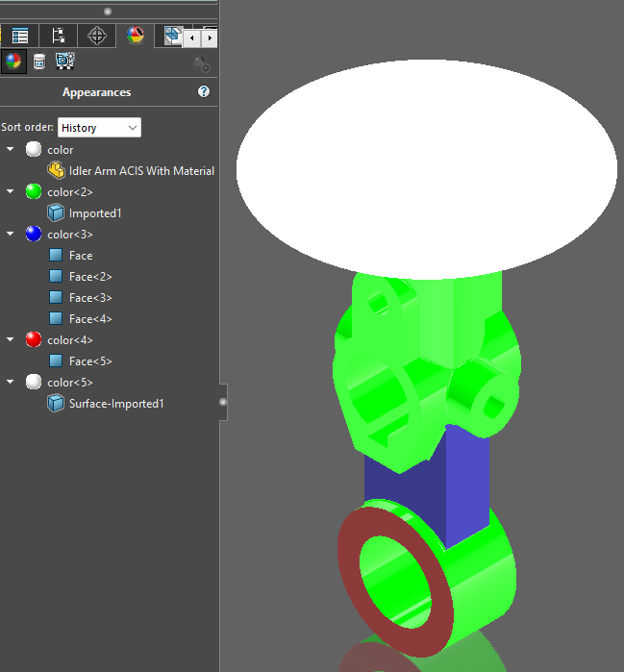This screenshot has height=672, width=624.
Task: Select the Face<2> label
Action: pos(90,277)
